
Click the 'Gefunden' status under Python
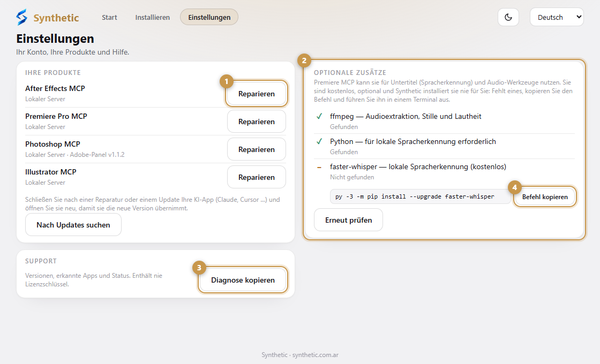click(344, 152)
